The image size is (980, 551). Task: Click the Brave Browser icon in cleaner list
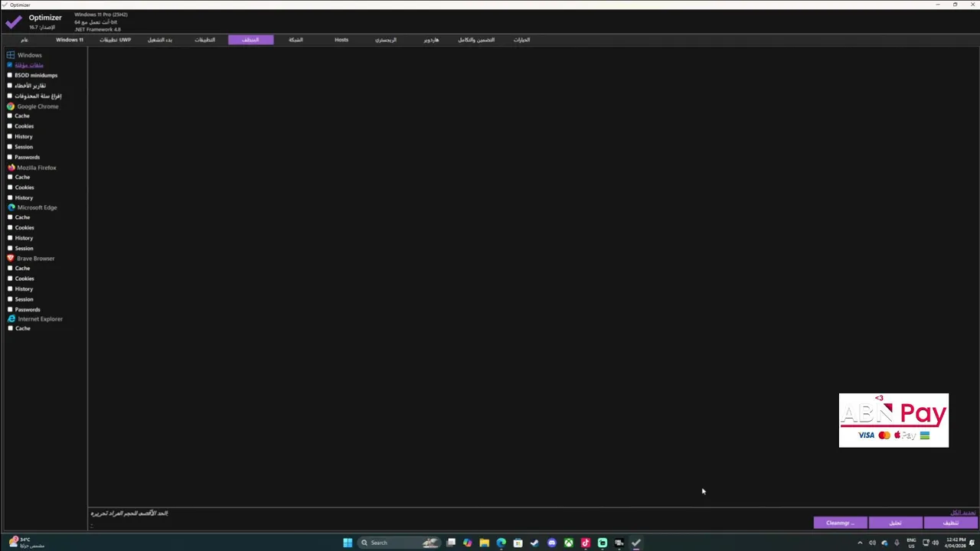pos(11,259)
